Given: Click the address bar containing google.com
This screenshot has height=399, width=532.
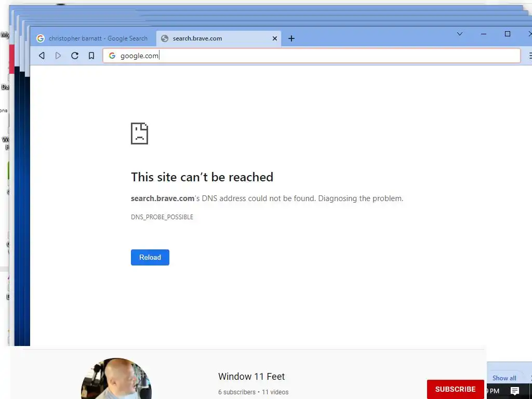Looking at the screenshot, I should pos(312,56).
